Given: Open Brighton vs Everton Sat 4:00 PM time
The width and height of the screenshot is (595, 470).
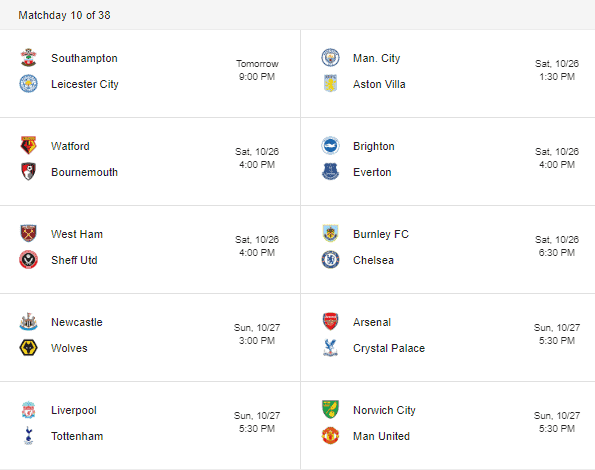Looking at the screenshot, I should [557, 158].
